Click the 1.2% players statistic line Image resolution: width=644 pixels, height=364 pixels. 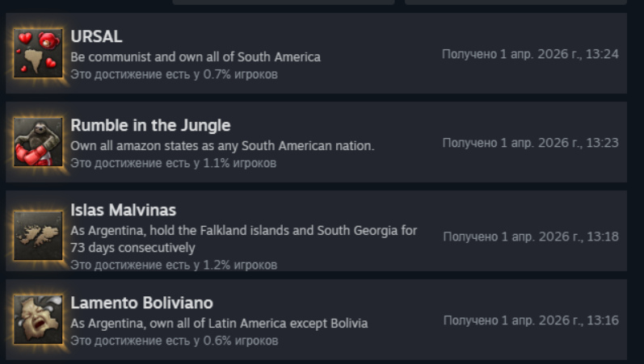(x=174, y=265)
